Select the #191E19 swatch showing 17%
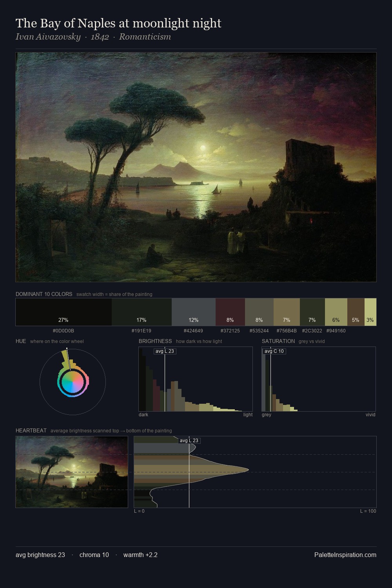 point(142,312)
